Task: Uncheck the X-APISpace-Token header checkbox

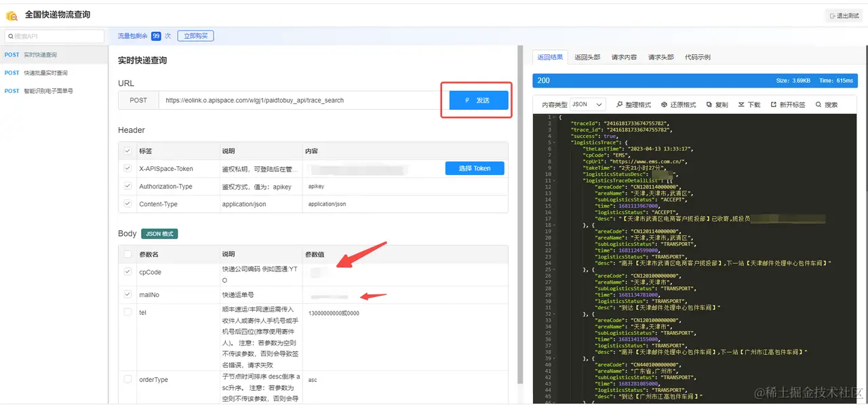Action: pyautogui.click(x=128, y=168)
